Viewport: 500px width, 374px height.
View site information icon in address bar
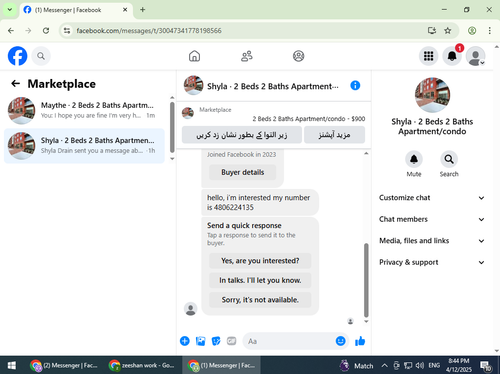point(67,31)
